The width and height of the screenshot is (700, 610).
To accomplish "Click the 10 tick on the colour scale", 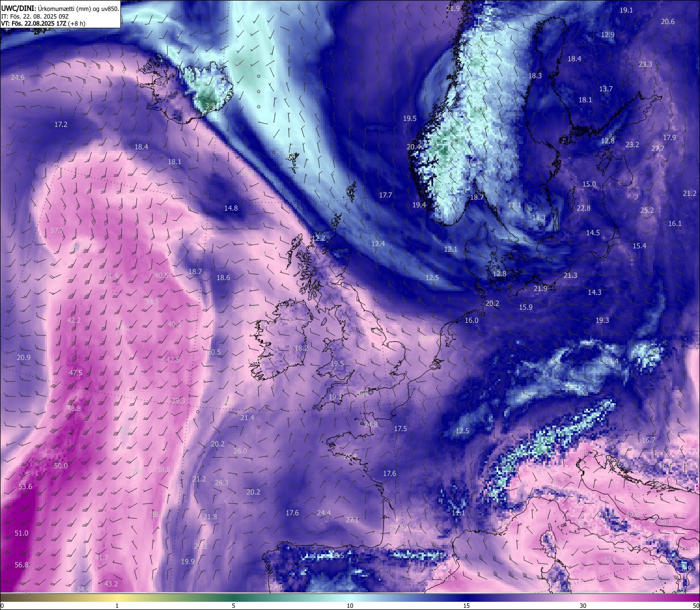I will point(350,606).
